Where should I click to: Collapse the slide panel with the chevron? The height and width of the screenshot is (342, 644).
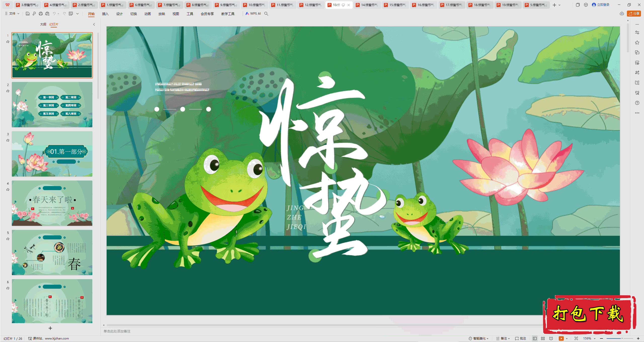point(94,24)
